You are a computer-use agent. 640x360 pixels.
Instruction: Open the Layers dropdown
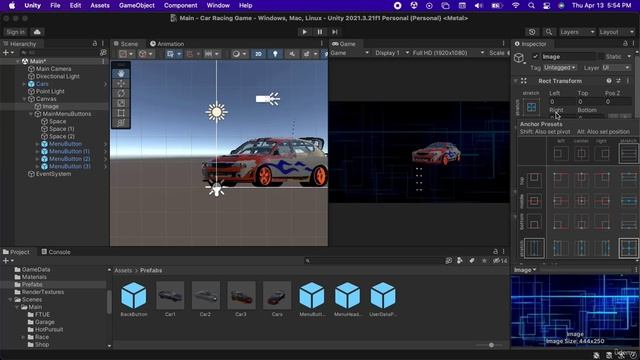coord(576,32)
